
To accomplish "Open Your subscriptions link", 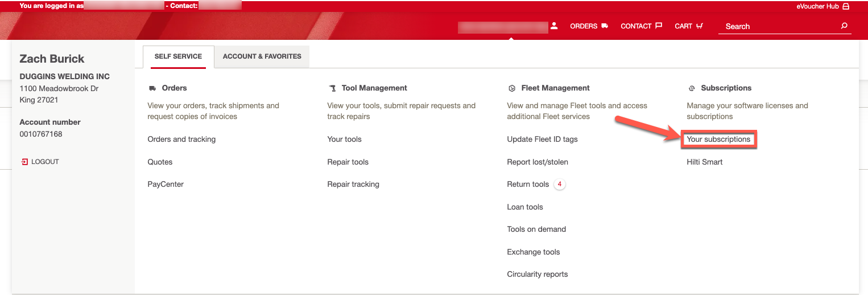I will 718,139.
